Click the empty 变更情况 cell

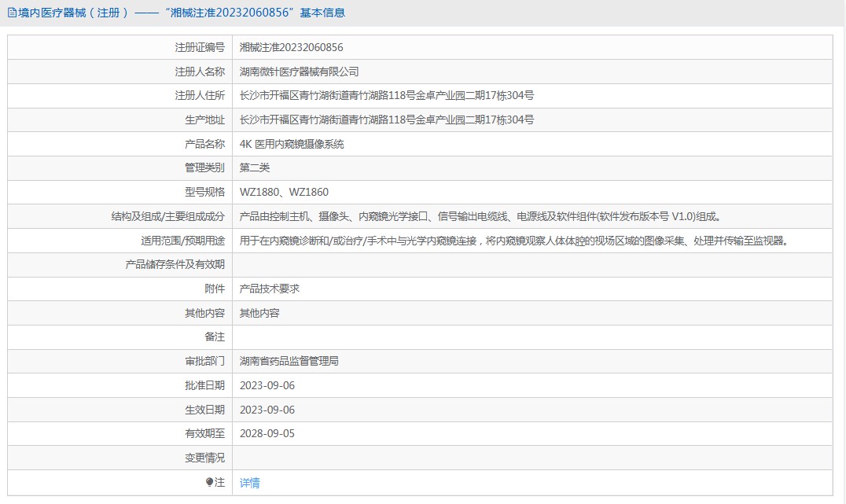tap(532, 458)
